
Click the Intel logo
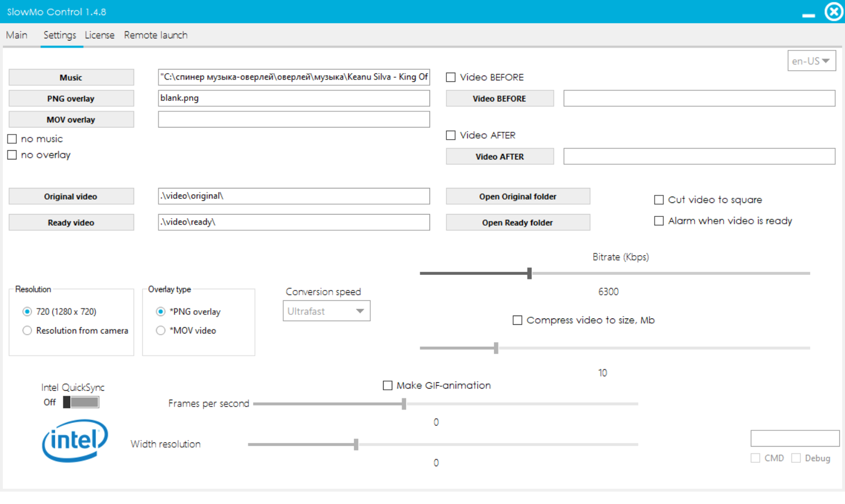pos(75,441)
